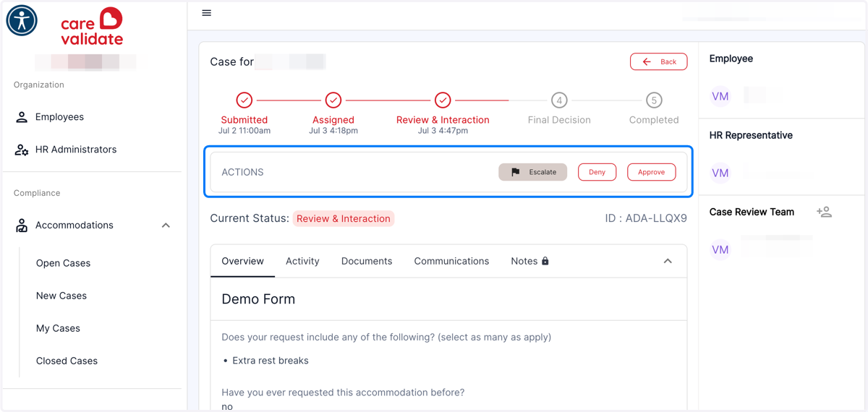This screenshot has width=868, height=412.
Task: Click the Case Review Team VM avatar
Action: tap(720, 249)
